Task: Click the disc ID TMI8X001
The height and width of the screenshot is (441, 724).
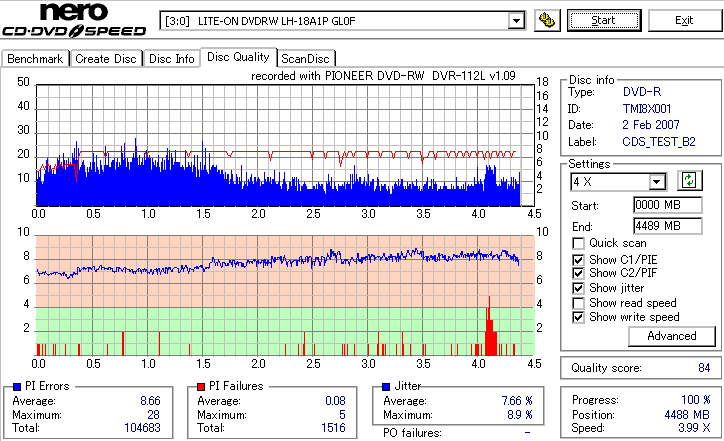Action: click(x=647, y=109)
